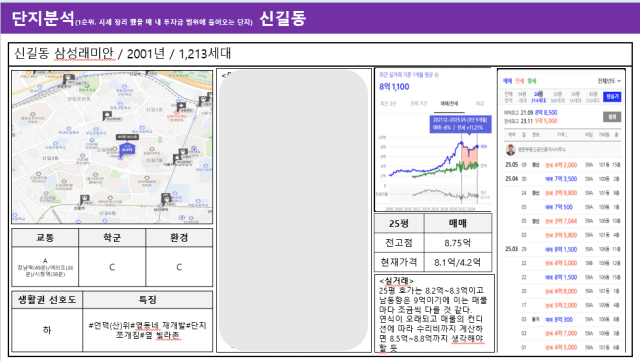Select the red 전세 filter in transaction panel
Screen dimensions: 640x361
point(520,81)
